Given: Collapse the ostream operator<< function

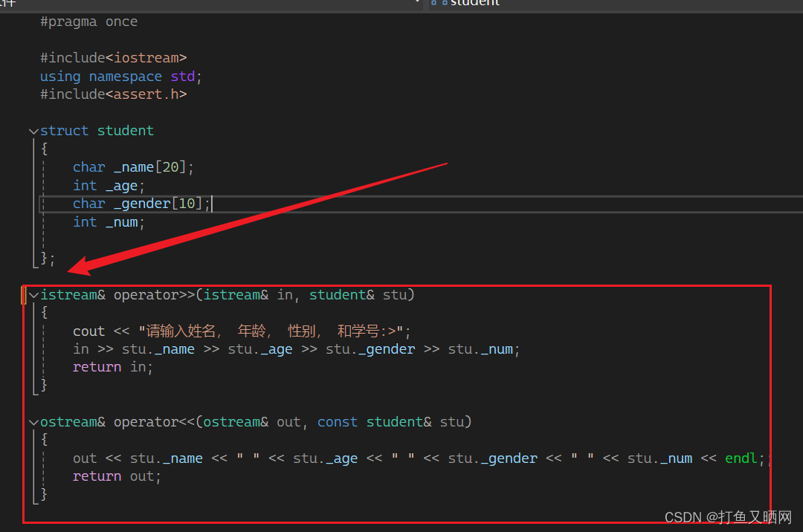Looking at the screenshot, I should pyautogui.click(x=33, y=423).
